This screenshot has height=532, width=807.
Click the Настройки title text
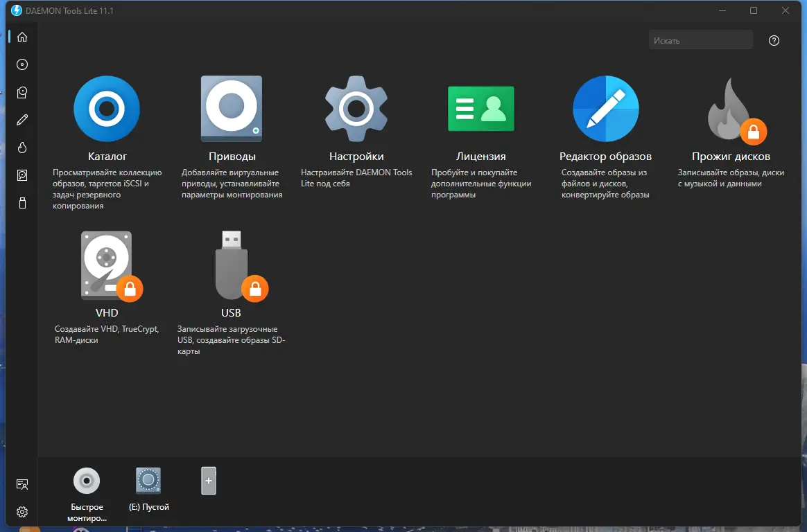[x=356, y=157]
